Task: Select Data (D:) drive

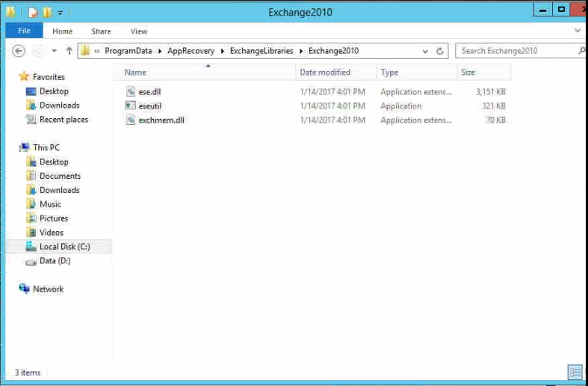Action: click(48, 260)
